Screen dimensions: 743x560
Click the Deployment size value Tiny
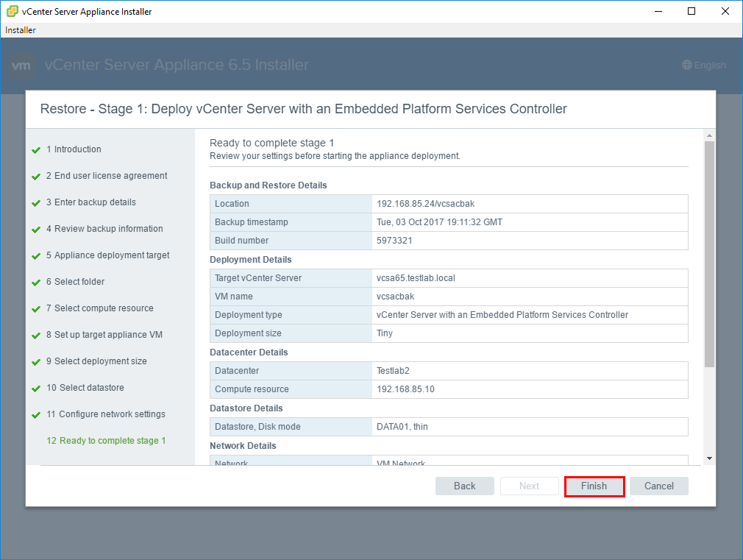pos(384,334)
